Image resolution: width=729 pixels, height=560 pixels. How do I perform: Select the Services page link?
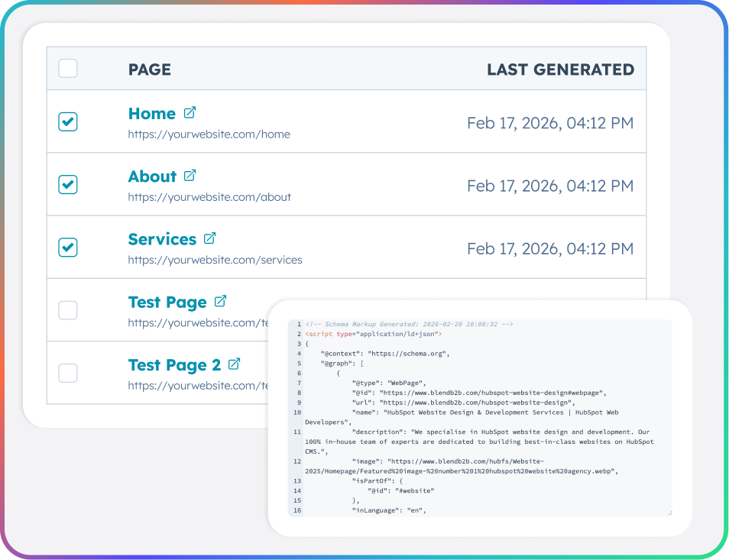tap(162, 238)
